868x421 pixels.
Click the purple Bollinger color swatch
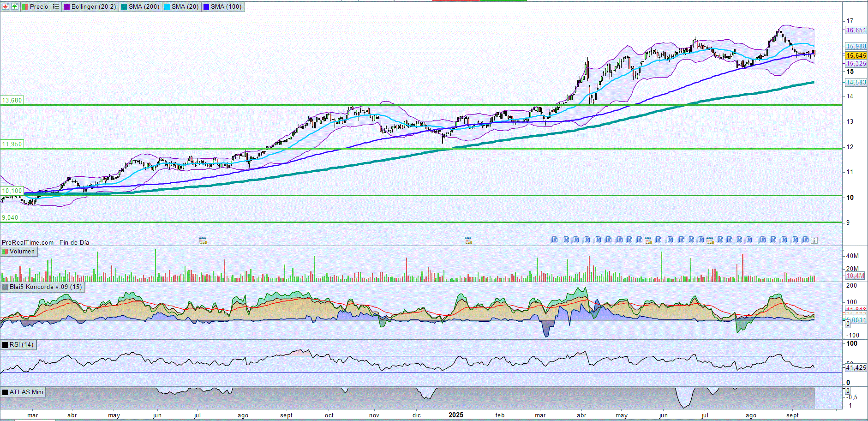66,7
